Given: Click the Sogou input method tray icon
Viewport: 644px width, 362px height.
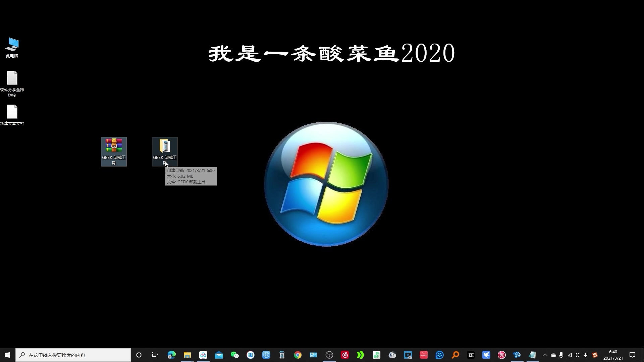Looking at the screenshot, I should (595, 355).
